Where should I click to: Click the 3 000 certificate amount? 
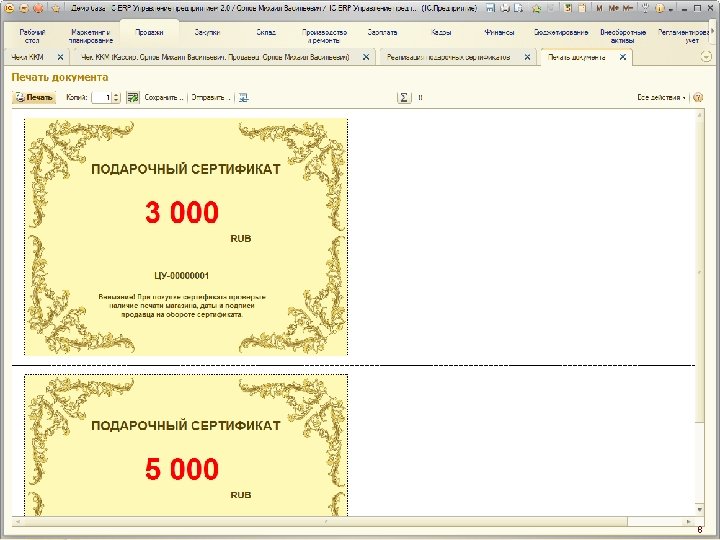click(x=182, y=213)
